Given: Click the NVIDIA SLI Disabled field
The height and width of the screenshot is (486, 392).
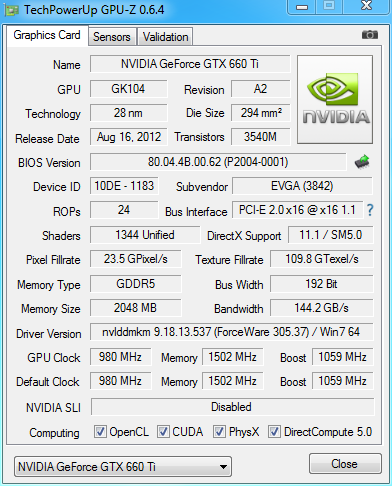Looking at the screenshot, I should pos(232,407).
